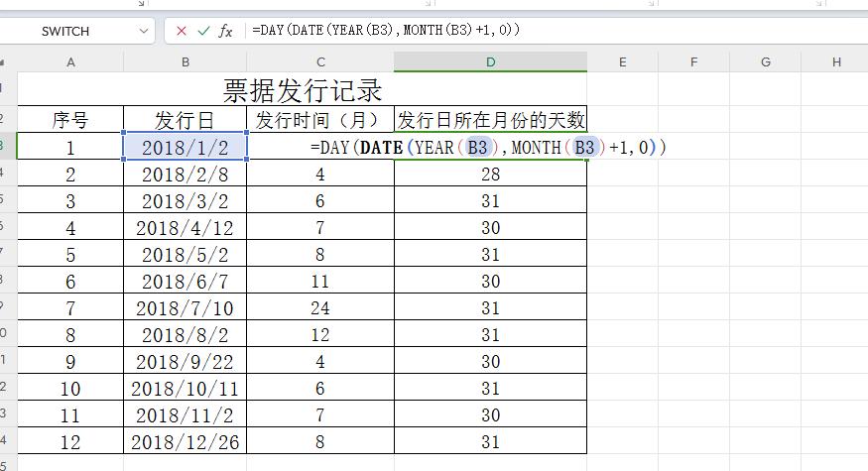Select days cell 31 for 2018/3/2

click(490, 200)
